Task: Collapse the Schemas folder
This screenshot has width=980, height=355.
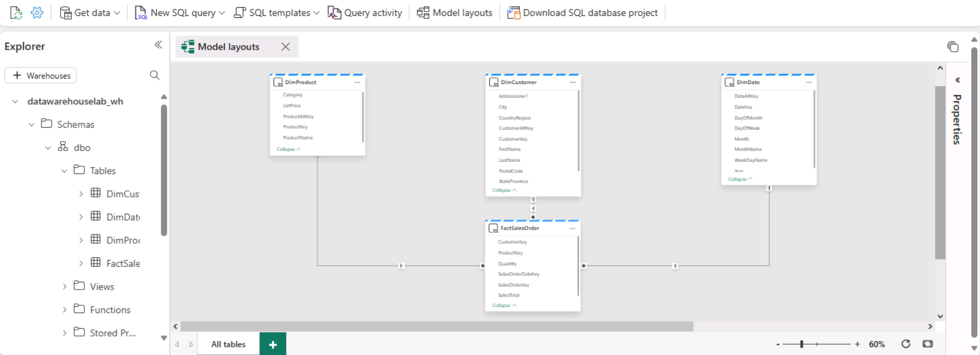Action: tap(32, 124)
